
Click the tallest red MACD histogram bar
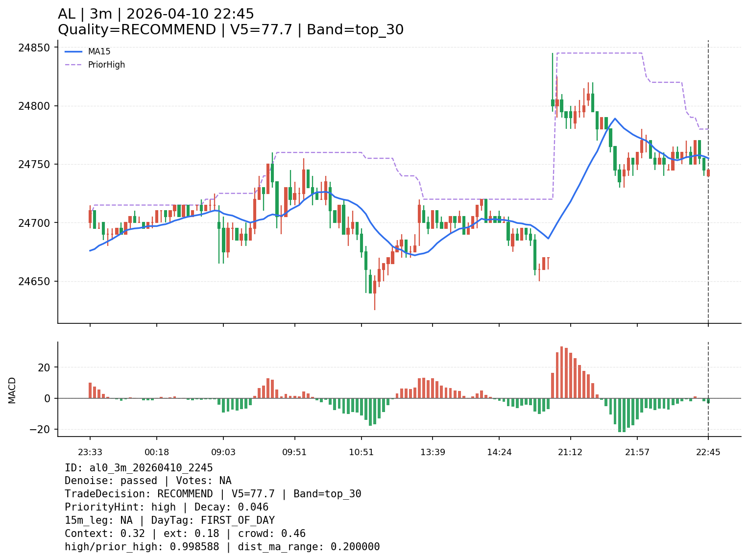pos(561,372)
